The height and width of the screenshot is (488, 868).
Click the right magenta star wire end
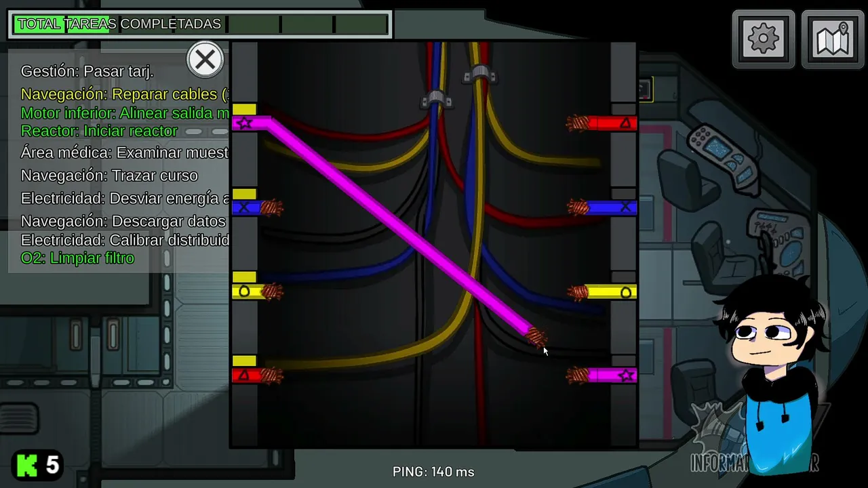(602, 375)
